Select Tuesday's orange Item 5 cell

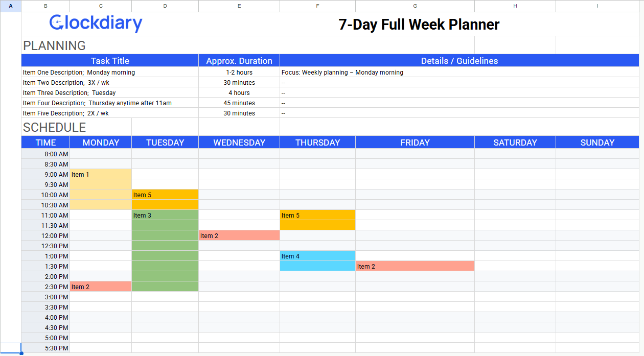(x=165, y=195)
